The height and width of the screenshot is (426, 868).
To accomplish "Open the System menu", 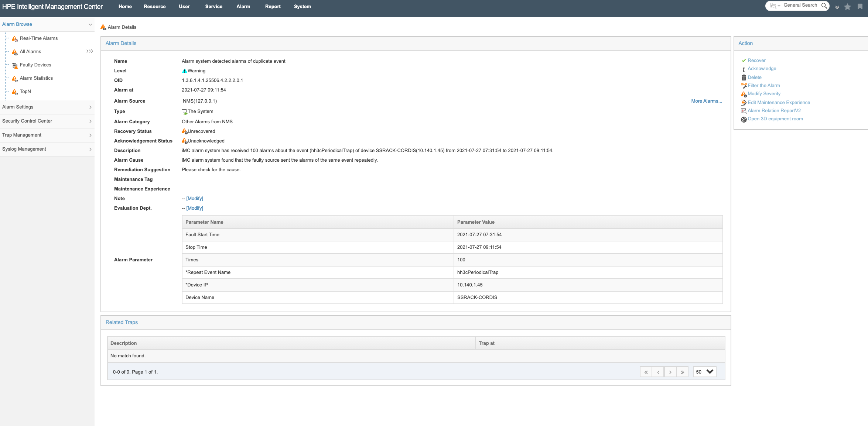I will coord(303,7).
